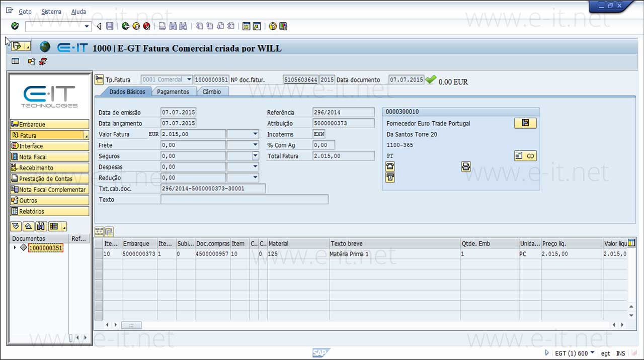Viewport: 644px width, 360px height.
Task: Click the yellow boxes icon below the title
Action: point(32,61)
